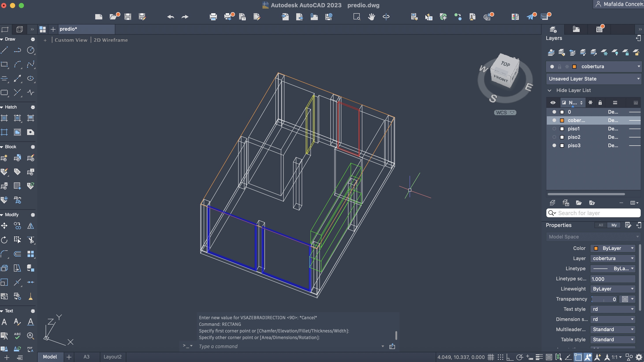The height and width of the screenshot is (362, 644).
Task: Click the 2D Wireframe visual style label
Action: tap(110, 40)
